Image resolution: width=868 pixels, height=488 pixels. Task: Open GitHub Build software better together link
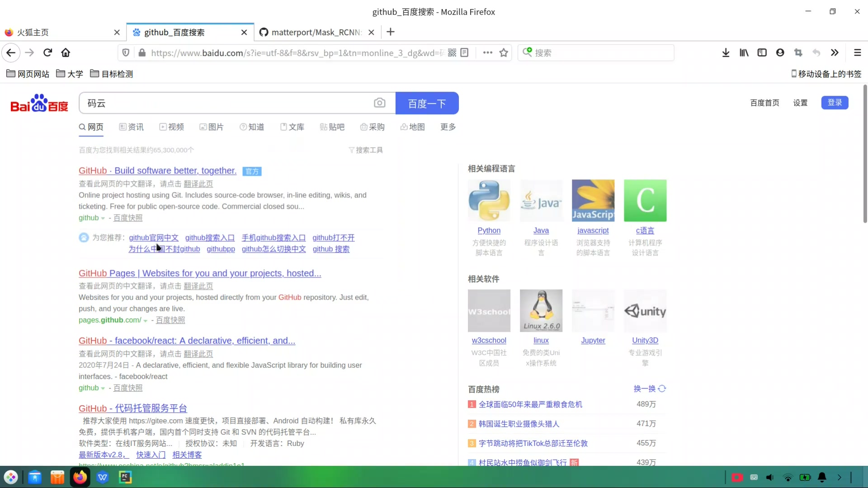[x=157, y=170]
